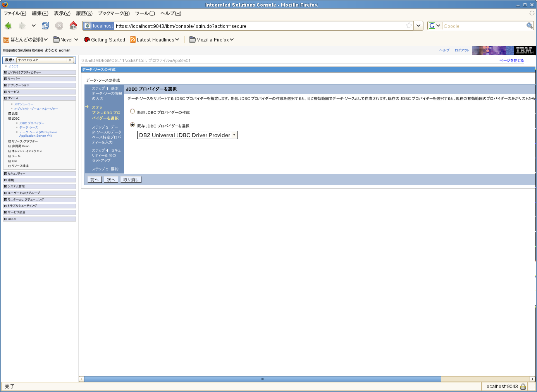
Task: Open the すべてのタスク view dropdown
Action: click(45, 60)
